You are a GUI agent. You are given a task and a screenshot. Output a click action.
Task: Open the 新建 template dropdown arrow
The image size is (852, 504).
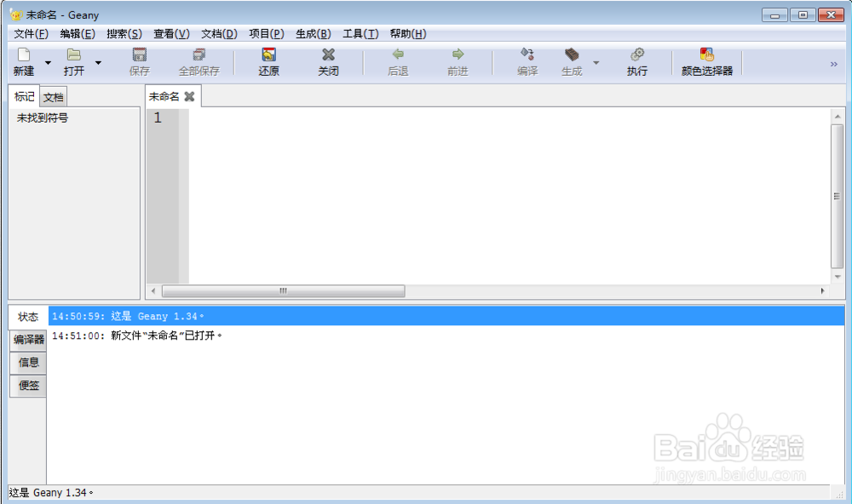point(48,63)
